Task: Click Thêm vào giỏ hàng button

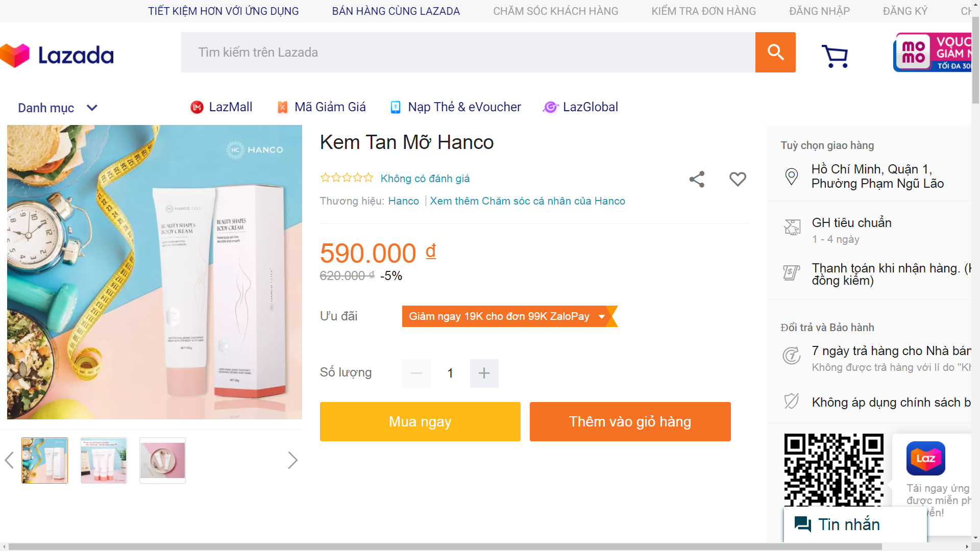Action: [x=630, y=421]
